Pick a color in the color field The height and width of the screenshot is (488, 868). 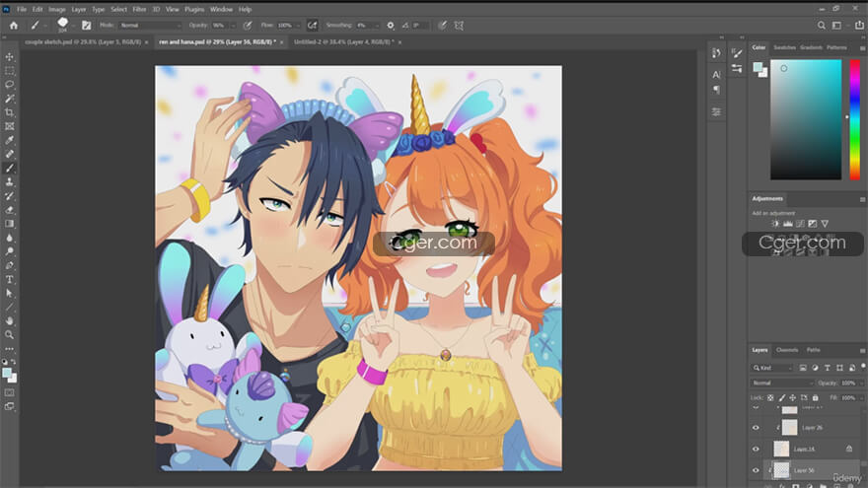tap(806, 119)
